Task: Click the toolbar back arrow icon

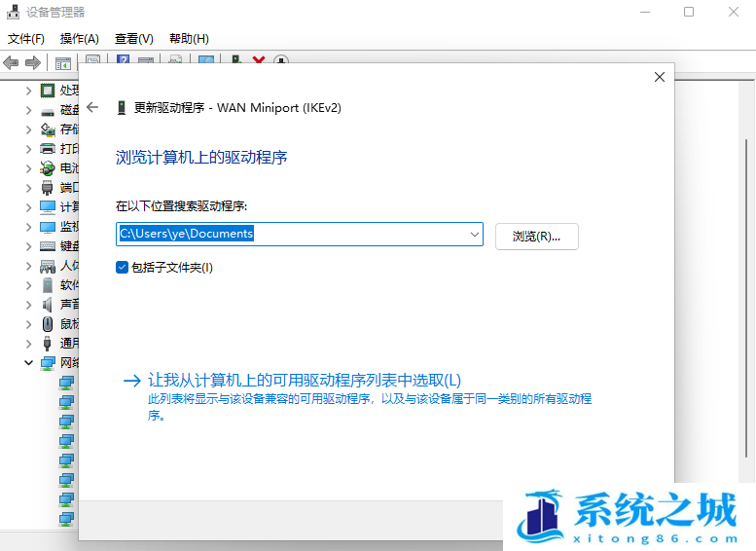Action: coord(11,62)
